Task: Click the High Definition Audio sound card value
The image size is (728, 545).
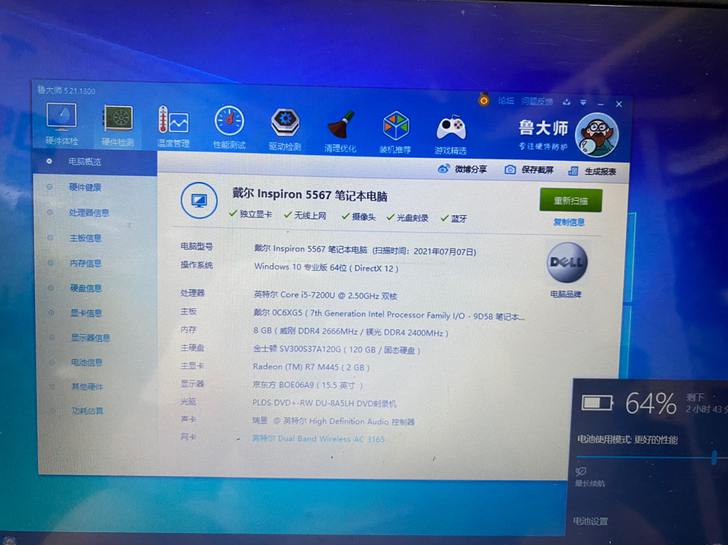Action: (x=333, y=421)
